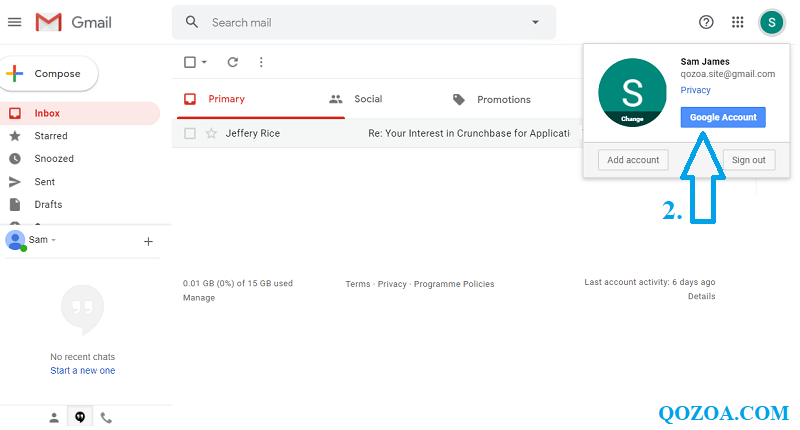
Task: Click the Sam James account name
Action: (705, 62)
